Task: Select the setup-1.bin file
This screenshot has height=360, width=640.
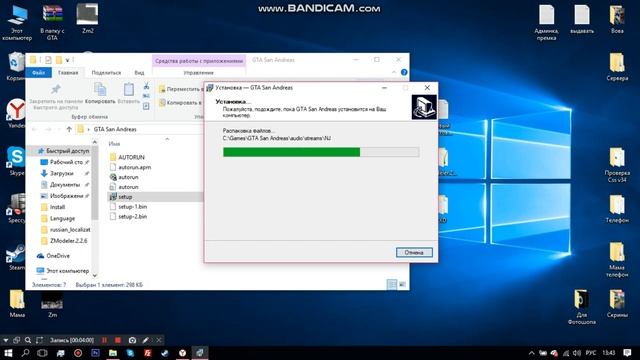Action: 128,207
